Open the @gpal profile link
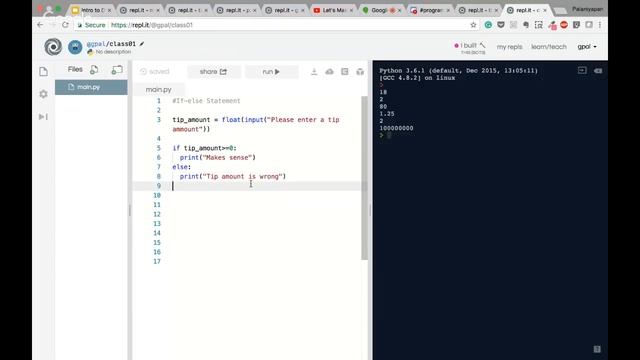 (x=96, y=44)
